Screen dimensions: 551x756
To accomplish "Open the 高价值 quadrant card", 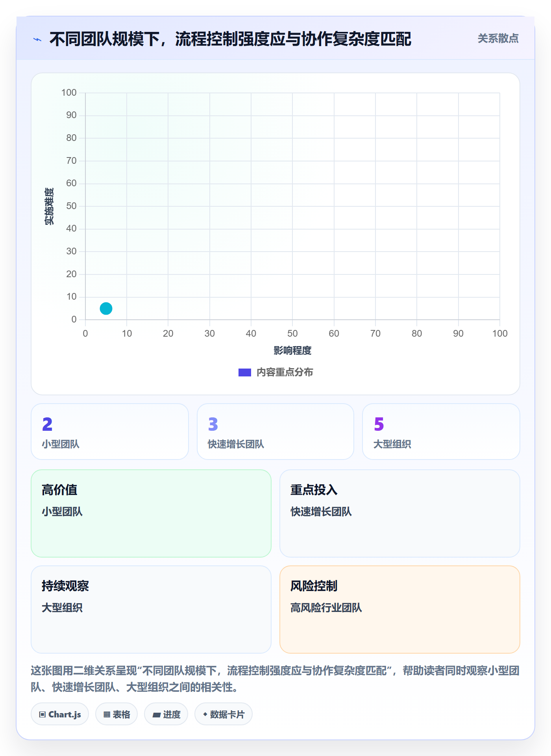I will [x=151, y=513].
